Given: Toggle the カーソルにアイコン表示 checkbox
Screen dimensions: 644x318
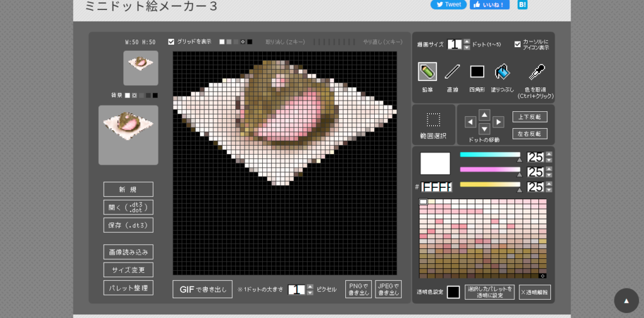Looking at the screenshot, I should [518, 44].
